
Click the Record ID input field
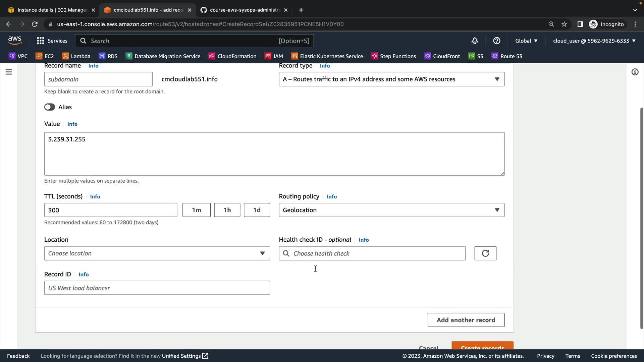[157, 288]
